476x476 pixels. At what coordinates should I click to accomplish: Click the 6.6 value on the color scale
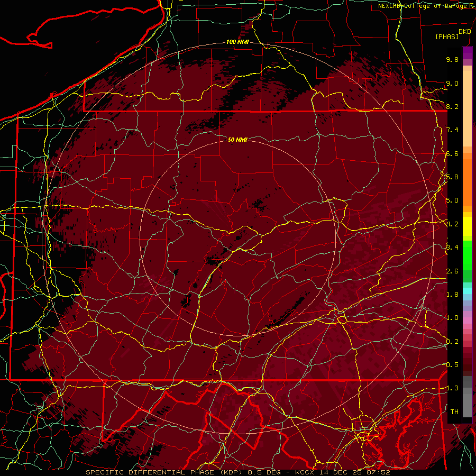click(452, 153)
